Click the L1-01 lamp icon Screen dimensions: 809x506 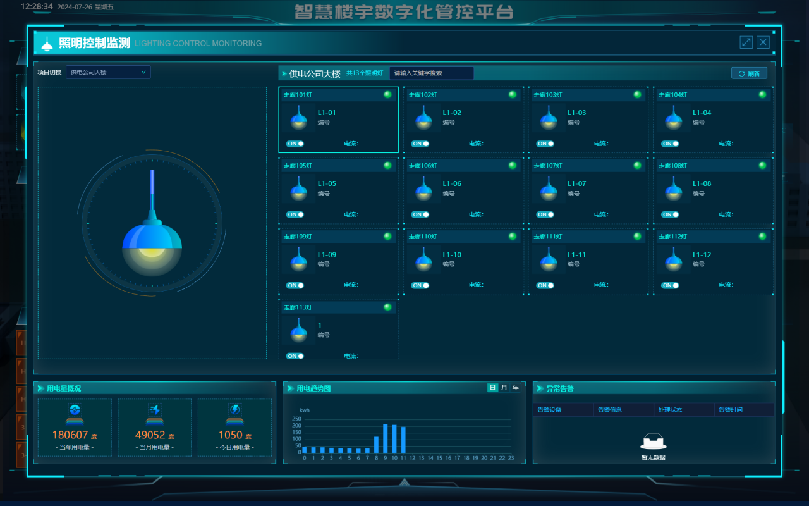297,119
